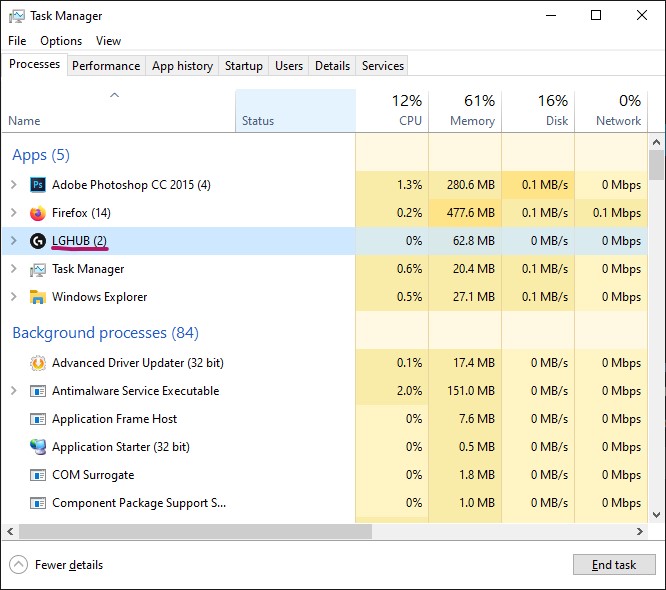Sort by the Disk column header

click(x=538, y=111)
